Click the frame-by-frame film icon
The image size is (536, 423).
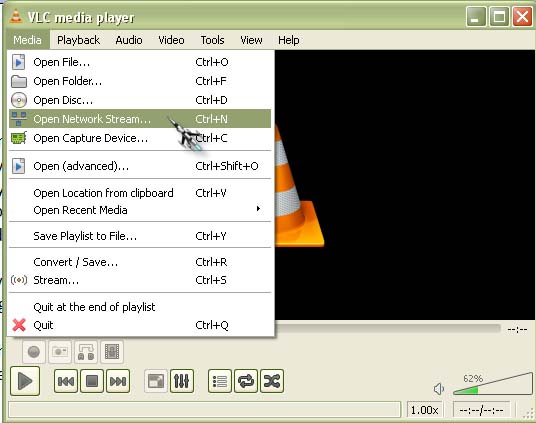(112, 352)
